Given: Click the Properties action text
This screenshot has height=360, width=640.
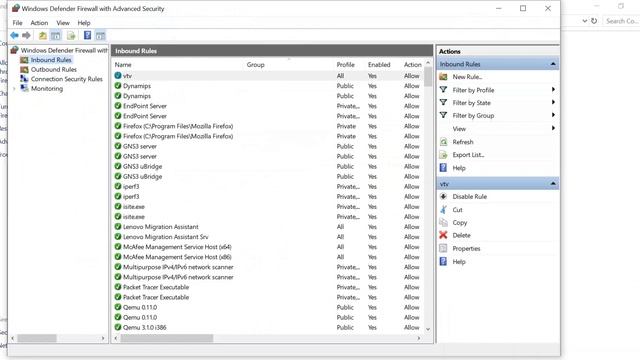Looking at the screenshot, I should [466, 248].
